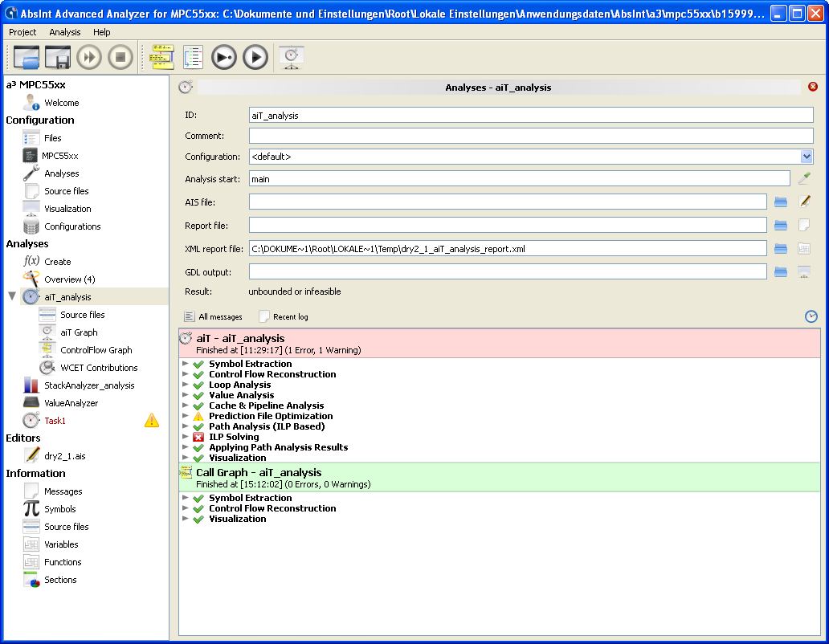Open Functions under Information
The image size is (829, 644).
pos(63,562)
